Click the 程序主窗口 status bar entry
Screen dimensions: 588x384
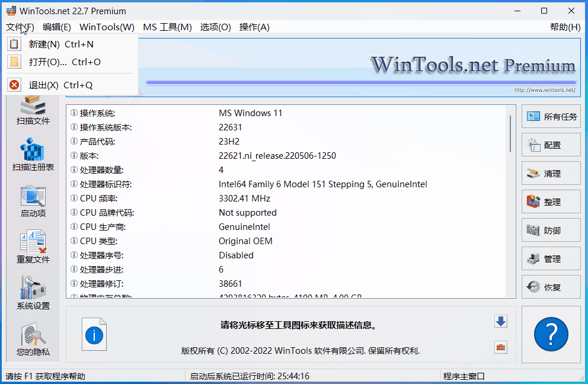[464, 376]
